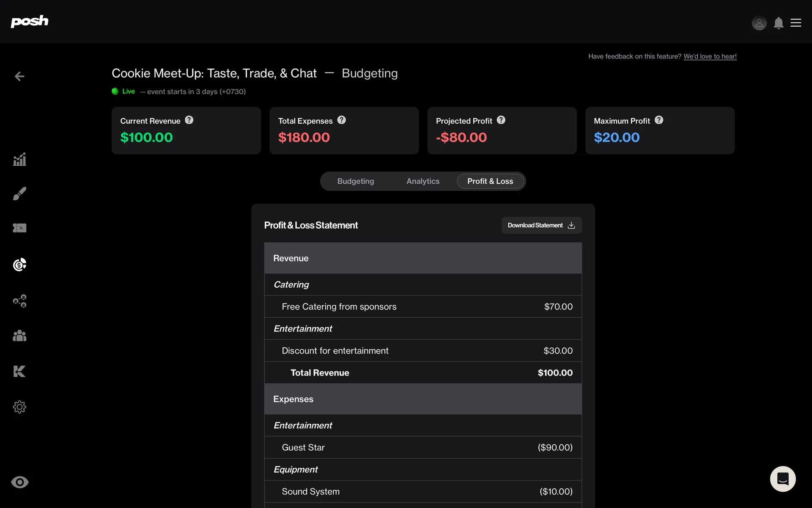The image size is (812, 508).
Task: Toggle the eye preview icon
Action: click(x=19, y=482)
